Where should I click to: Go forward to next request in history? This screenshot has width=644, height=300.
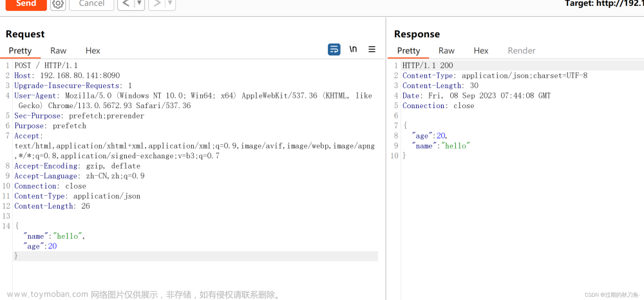click(x=156, y=4)
